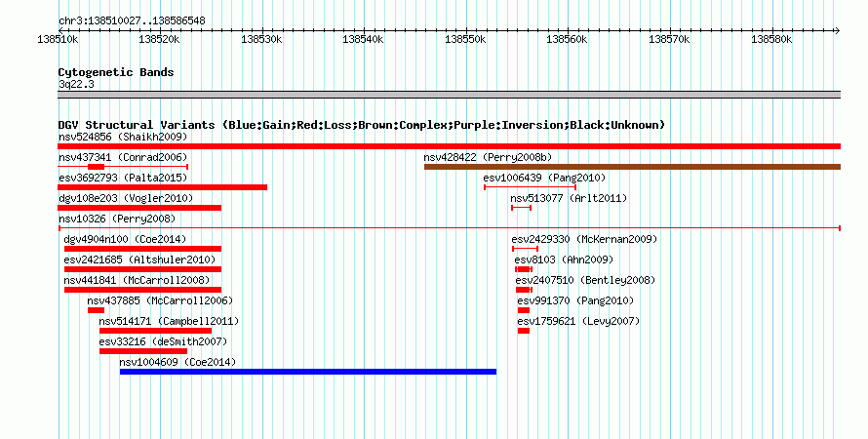Open nsv514171 (Campbell2011) variant
This screenshot has width=868, height=439.
pos(169,321)
